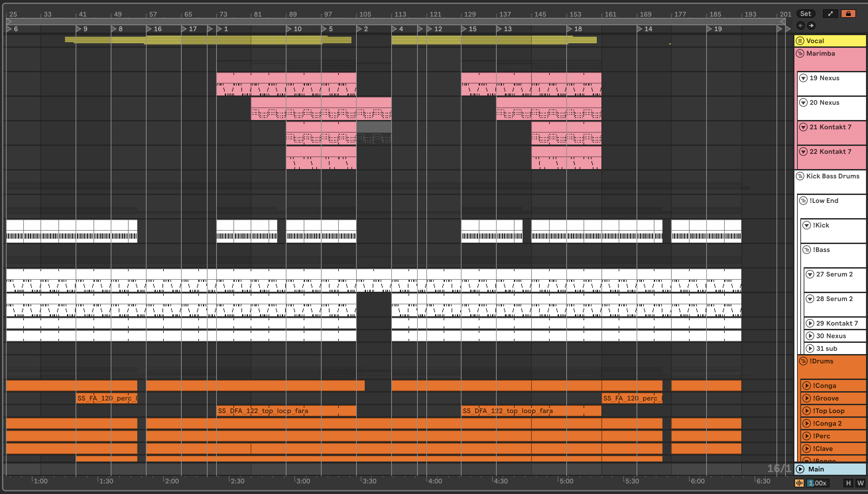868x494 pixels.
Task: Collapse the Vocal group track
Action: 800,41
